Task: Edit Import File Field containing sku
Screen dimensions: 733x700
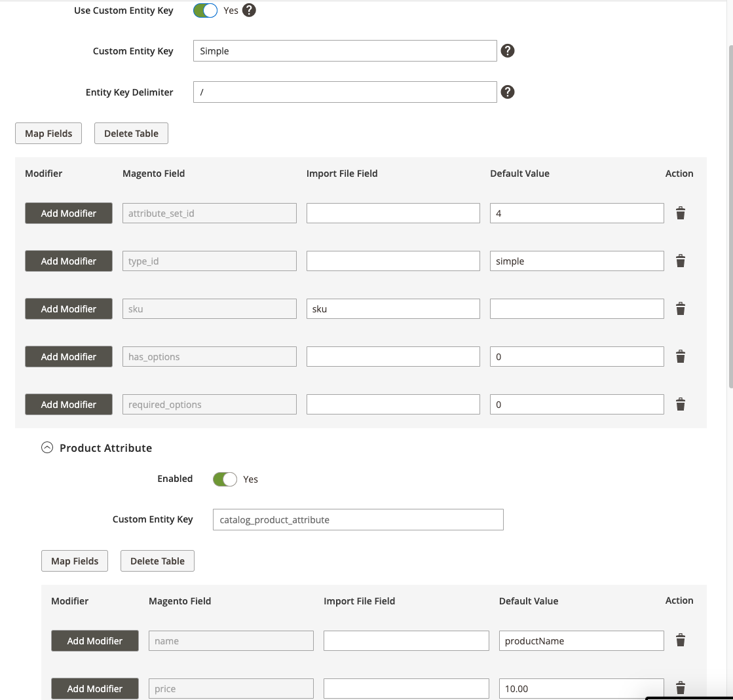Action: coord(393,308)
